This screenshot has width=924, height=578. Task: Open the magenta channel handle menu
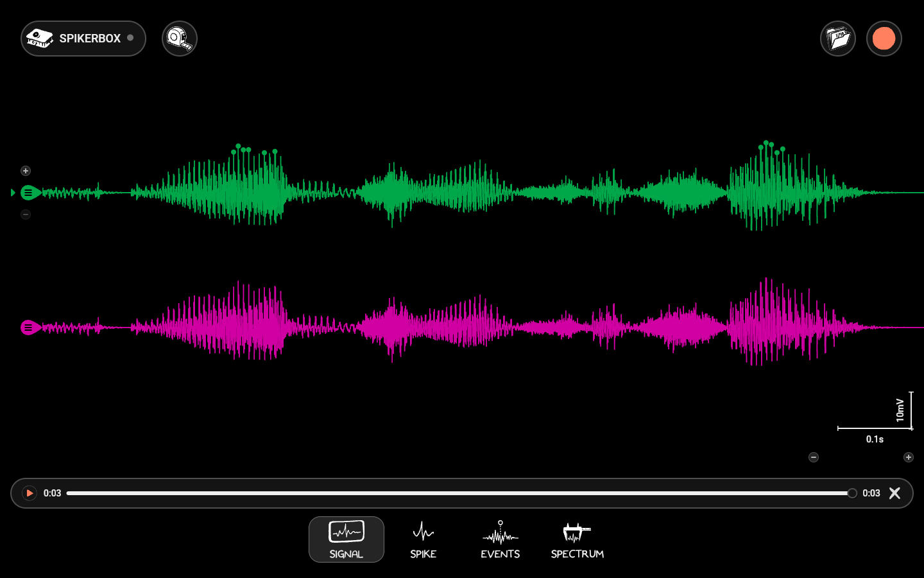(x=30, y=328)
